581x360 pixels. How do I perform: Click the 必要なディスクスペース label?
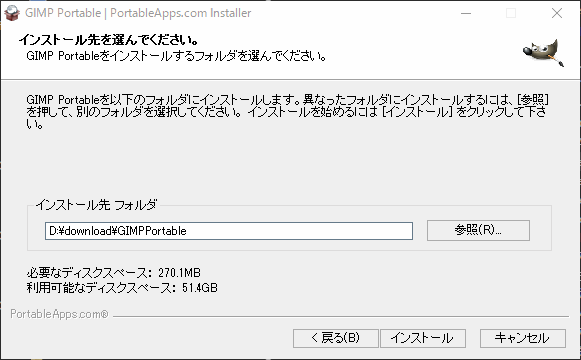(89, 273)
